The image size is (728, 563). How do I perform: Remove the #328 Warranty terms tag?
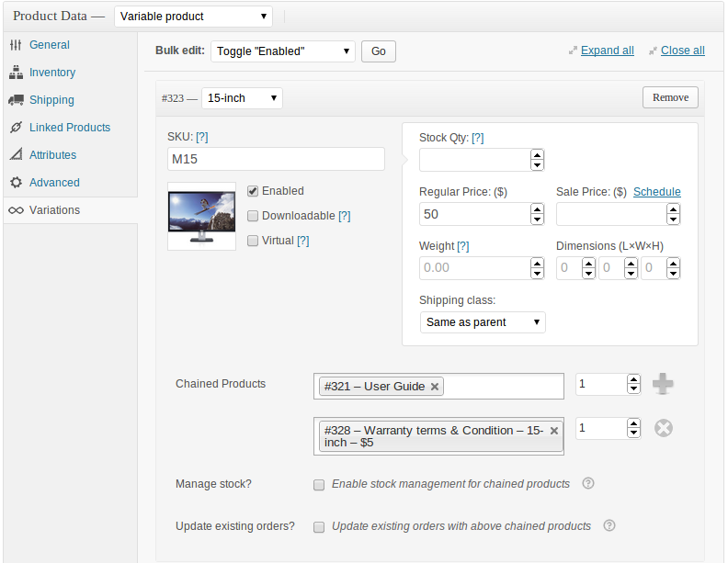[554, 431]
